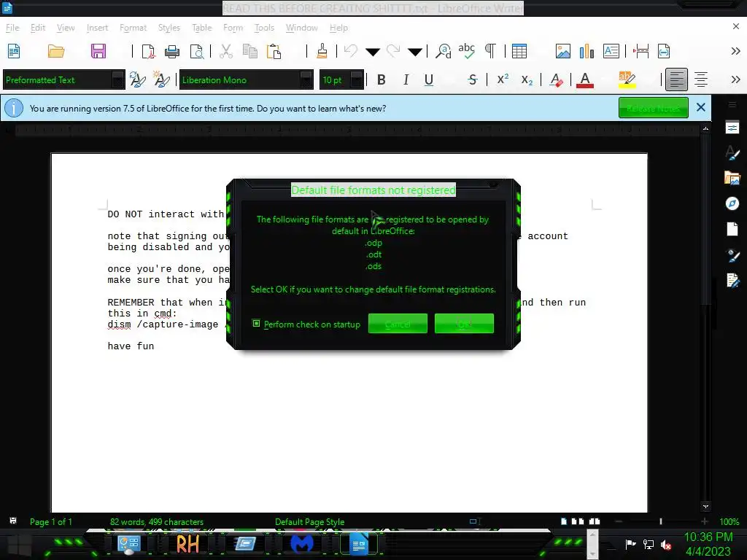Screen dimensions: 747x560
Task: Click the Redo arrow icon
Action: 393,51
